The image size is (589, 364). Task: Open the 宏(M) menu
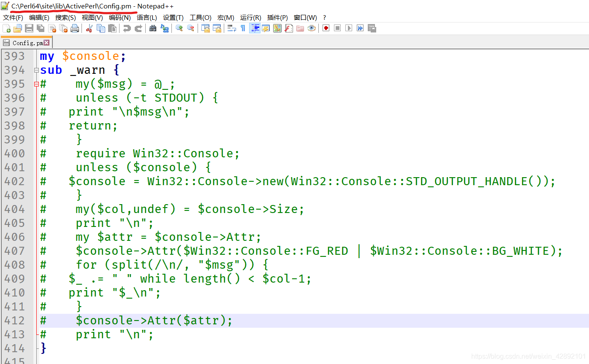[226, 18]
